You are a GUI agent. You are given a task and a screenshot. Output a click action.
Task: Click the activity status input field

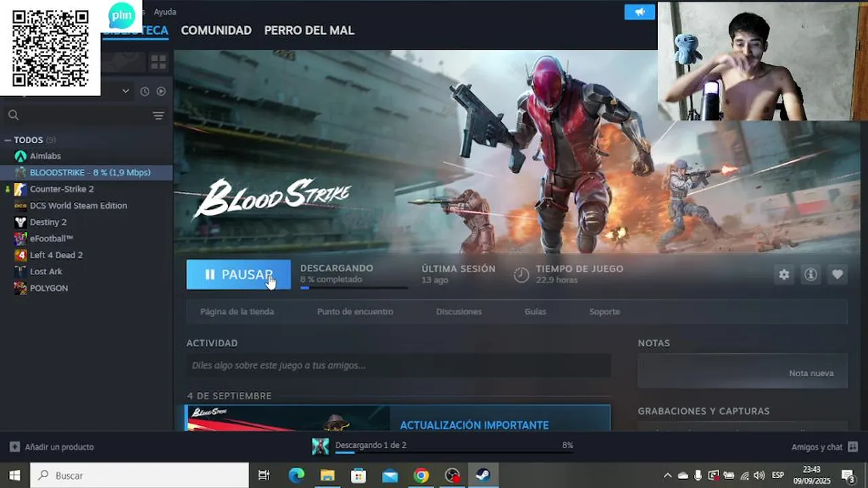399,365
